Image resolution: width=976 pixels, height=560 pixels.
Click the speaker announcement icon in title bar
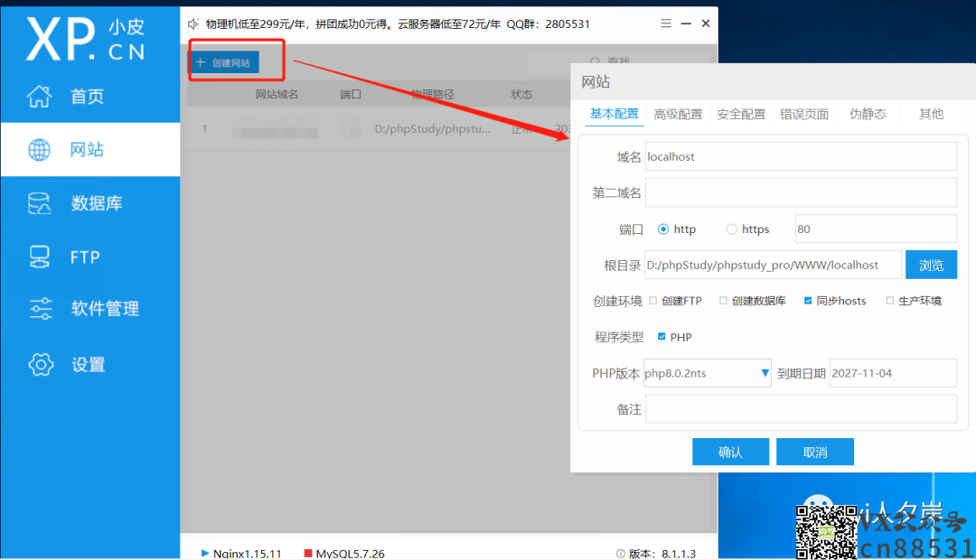[x=193, y=24]
